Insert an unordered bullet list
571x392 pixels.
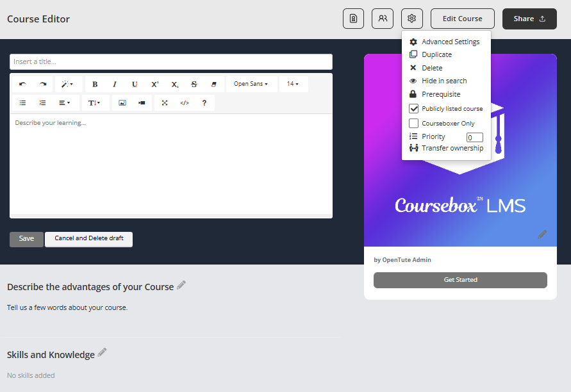pos(22,103)
